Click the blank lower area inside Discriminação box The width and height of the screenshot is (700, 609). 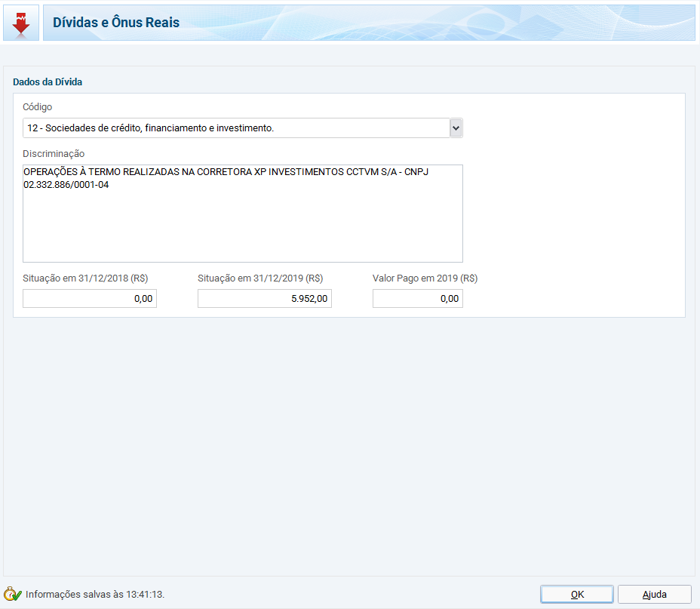point(241,234)
